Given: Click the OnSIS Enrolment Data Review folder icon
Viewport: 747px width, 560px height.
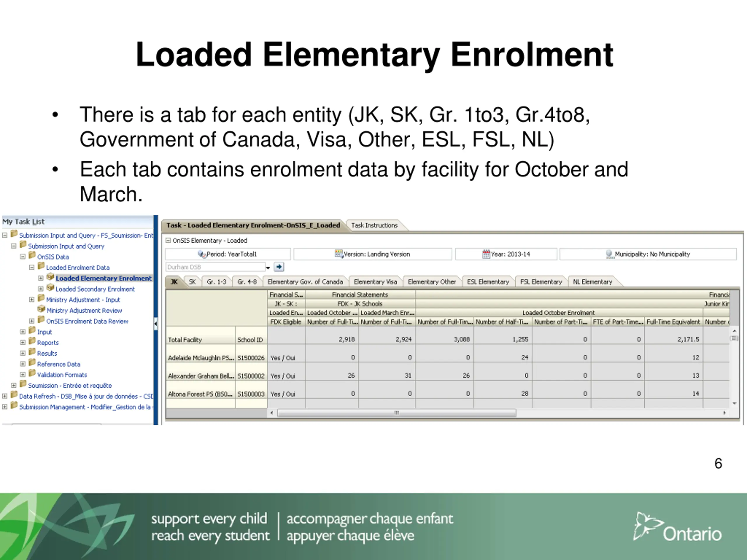Looking at the screenshot, I should (41, 320).
